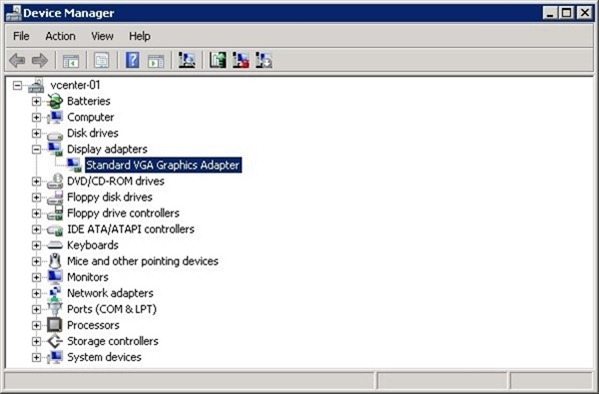Image resolution: width=599 pixels, height=394 pixels.
Task: Expand the Keyboards node
Action: point(36,245)
